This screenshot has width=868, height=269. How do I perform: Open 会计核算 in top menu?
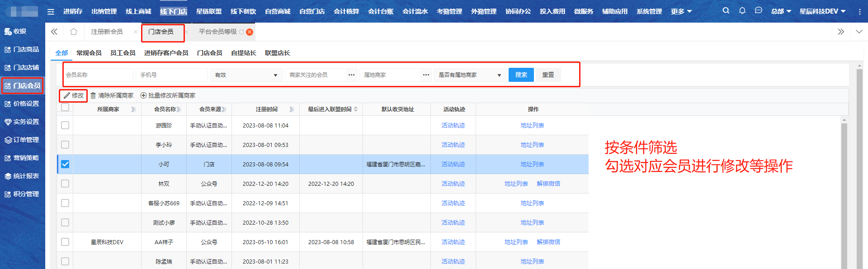coord(346,11)
